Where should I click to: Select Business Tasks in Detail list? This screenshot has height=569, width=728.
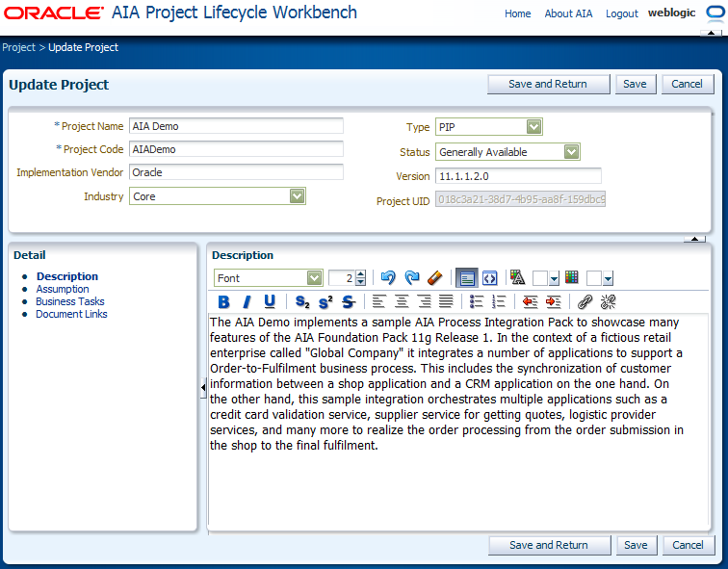(70, 301)
